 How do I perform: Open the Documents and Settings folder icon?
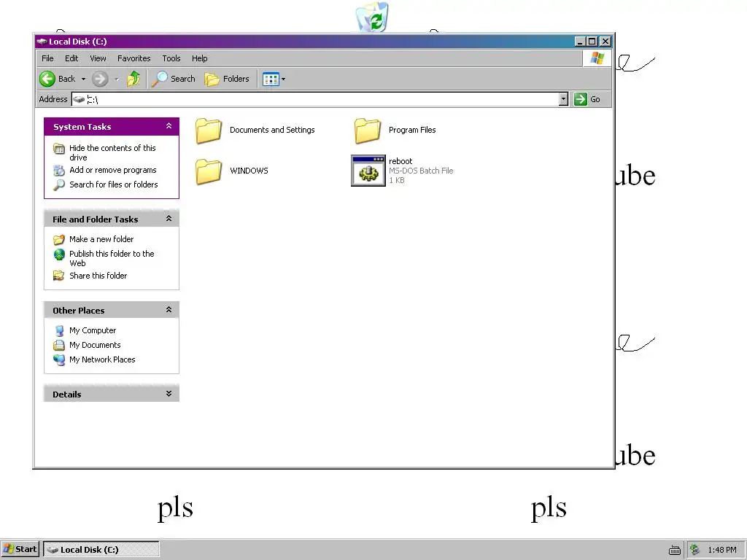coord(208,131)
